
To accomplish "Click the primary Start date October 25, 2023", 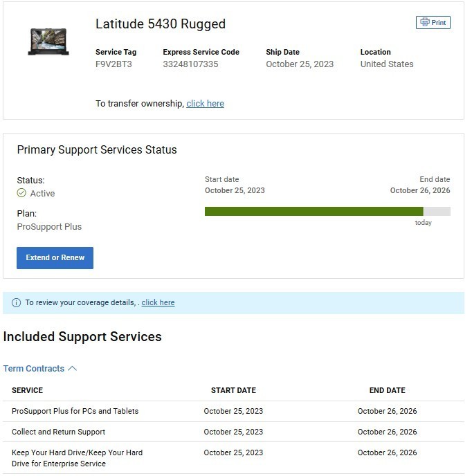I will 235,190.
